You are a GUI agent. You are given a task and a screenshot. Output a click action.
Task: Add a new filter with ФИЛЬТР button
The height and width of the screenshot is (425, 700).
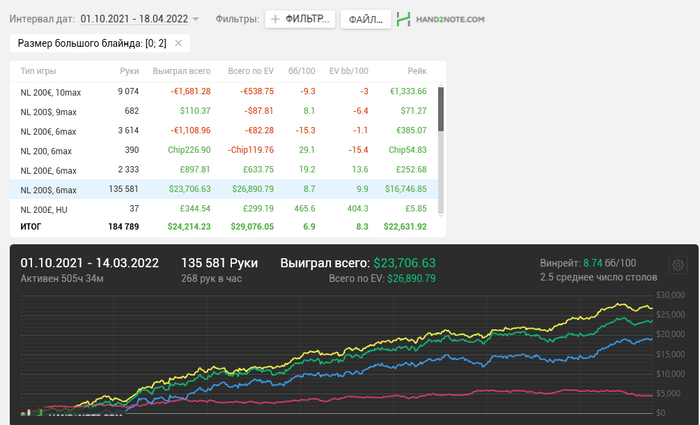click(300, 19)
